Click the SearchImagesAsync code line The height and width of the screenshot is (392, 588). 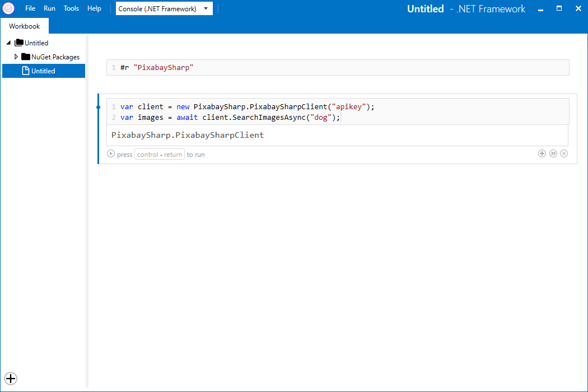230,118
